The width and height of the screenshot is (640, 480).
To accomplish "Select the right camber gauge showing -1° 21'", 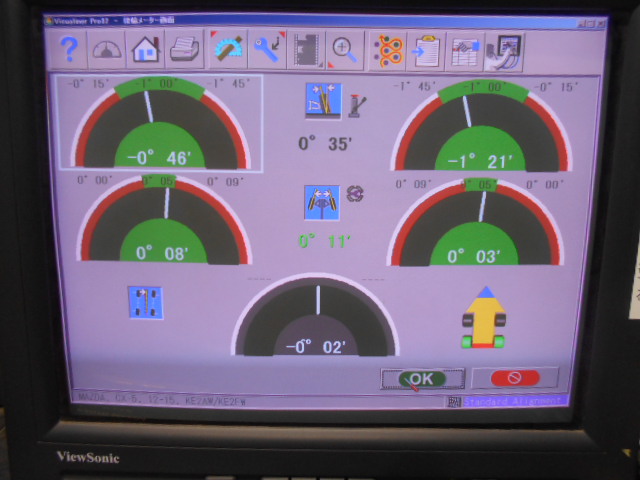I will pos(481,125).
